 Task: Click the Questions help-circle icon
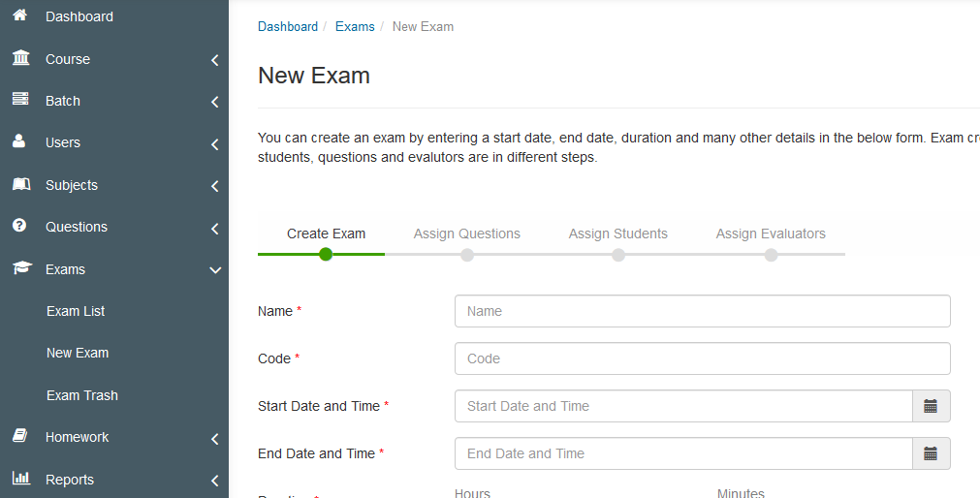coord(19,226)
